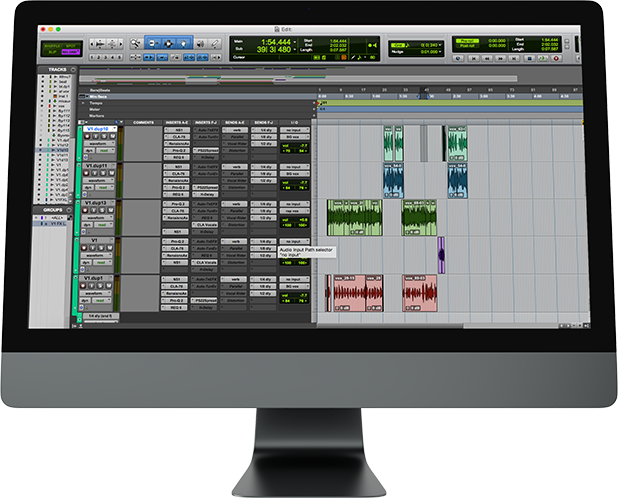The width and height of the screenshot is (618, 498).
Task: Select purple clip on V1 track
Action: (x=441, y=255)
